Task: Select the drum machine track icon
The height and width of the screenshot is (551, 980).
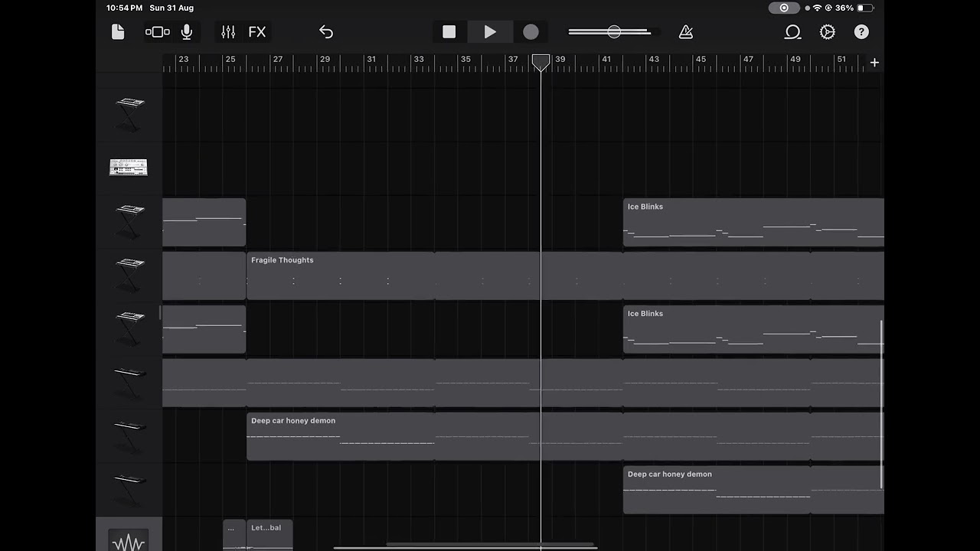Action: (129, 167)
